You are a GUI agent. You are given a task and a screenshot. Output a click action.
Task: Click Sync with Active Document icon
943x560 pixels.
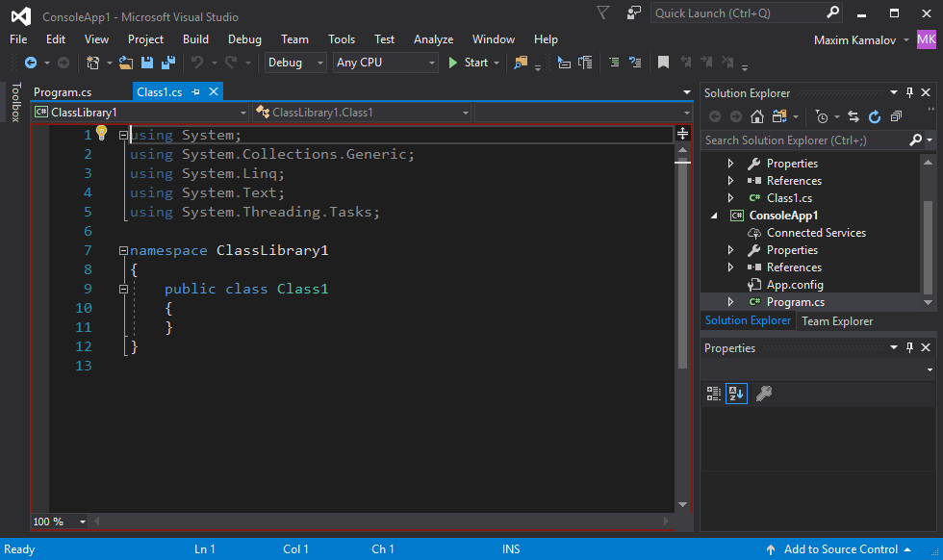pos(853,116)
